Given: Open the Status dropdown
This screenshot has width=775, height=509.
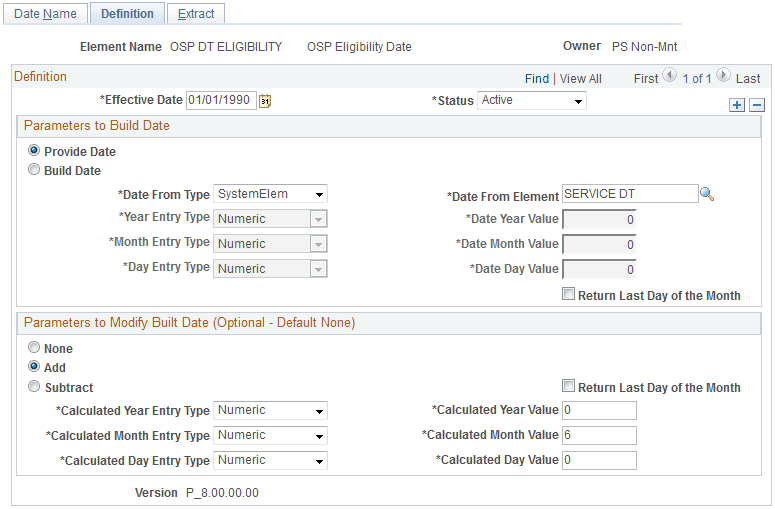Looking at the screenshot, I should [x=531, y=100].
